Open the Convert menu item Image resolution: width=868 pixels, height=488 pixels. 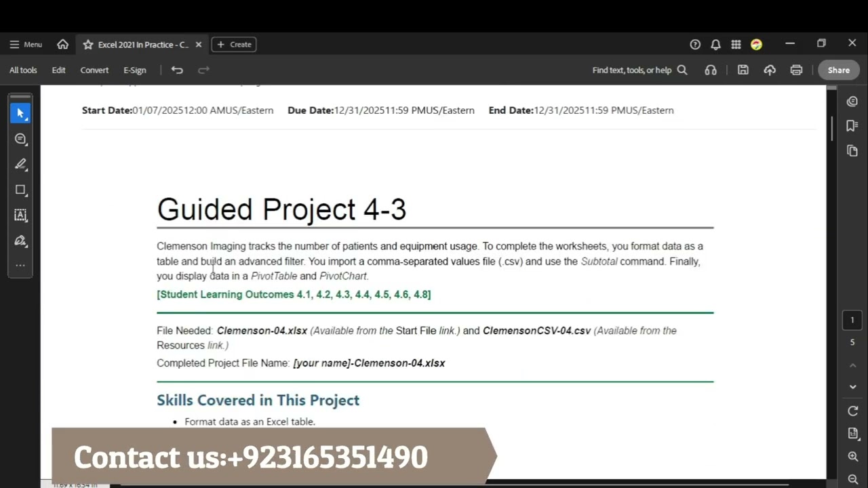[94, 70]
